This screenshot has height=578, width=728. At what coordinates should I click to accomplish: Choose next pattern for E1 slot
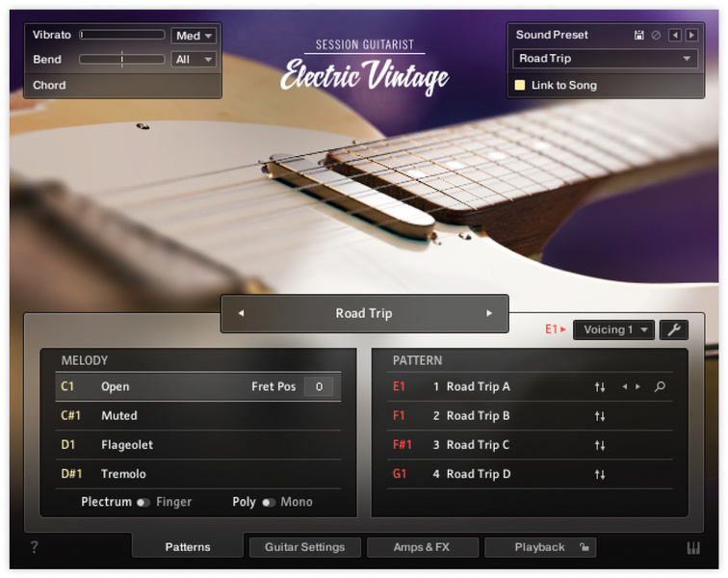coord(637,386)
